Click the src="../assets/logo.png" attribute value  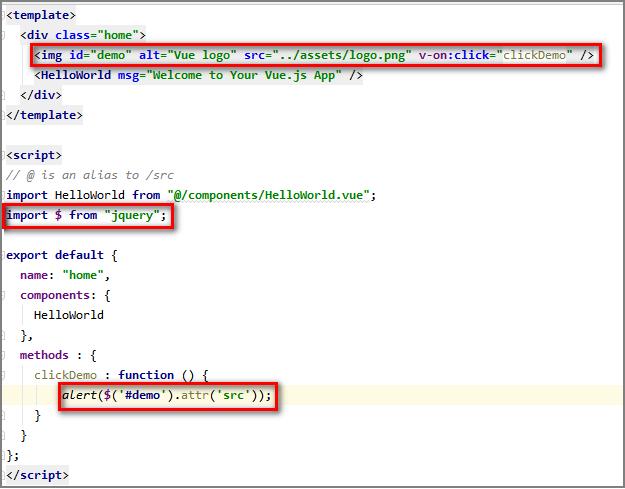(x=342, y=55)
